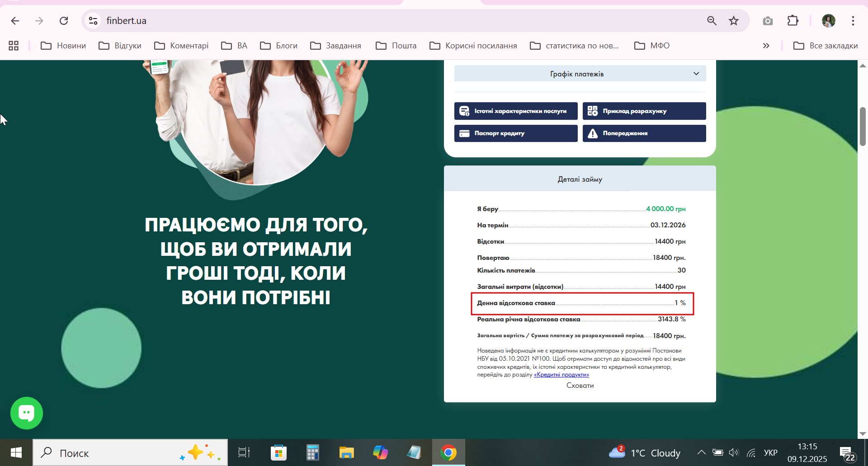View site information icon in address bar
868x466 pixels.
(x=93, y=21)
